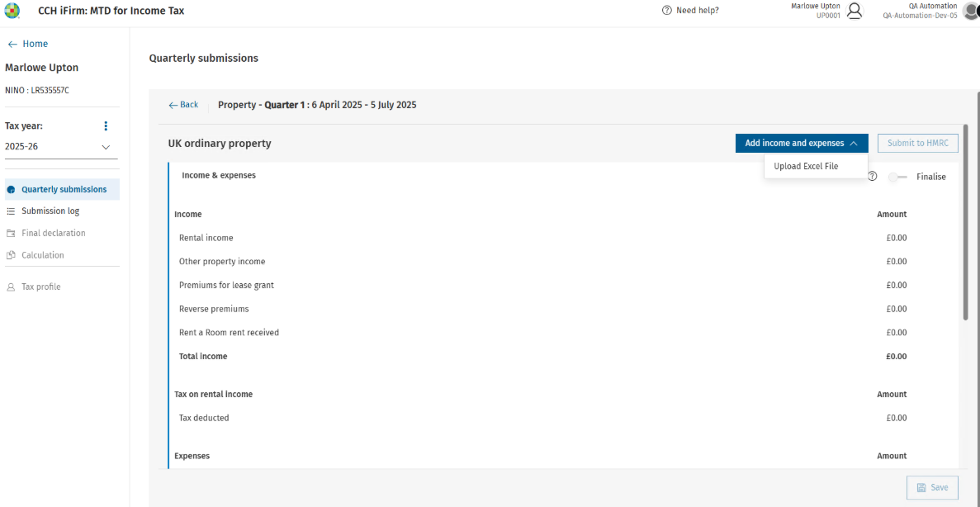The width and height of the screenshot is (980, 507).
Task: Click the Final declaration folder icon
Action: pos(11,233)
